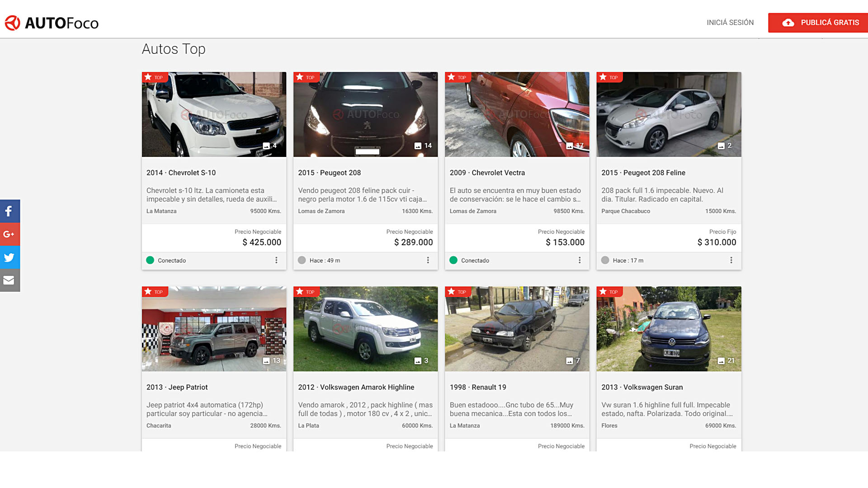Viewport: 868px width, 488px height.
Task: Open the red Chevrolet Vectra photo
Action: click(517, 114)
